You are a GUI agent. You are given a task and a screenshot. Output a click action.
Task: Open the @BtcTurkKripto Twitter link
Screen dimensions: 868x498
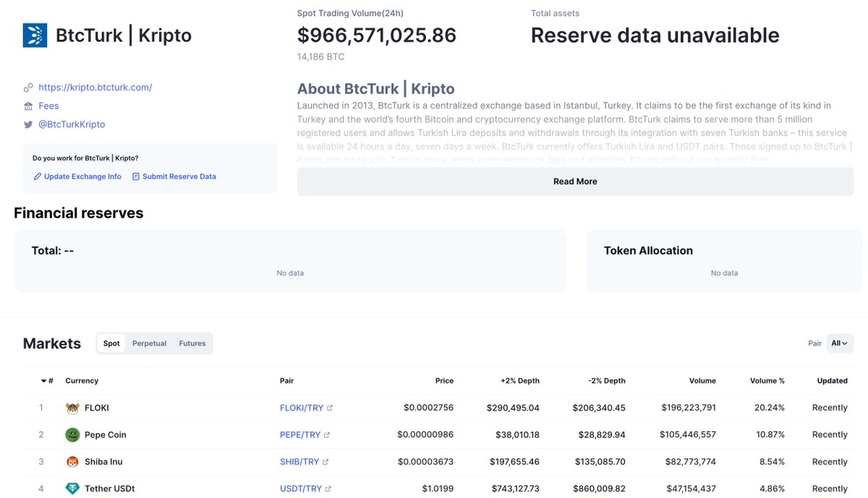point(72,124)
